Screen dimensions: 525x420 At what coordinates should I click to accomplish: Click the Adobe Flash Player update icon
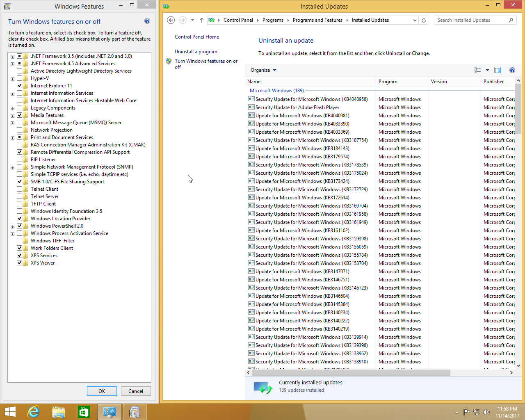click(x=251, y=107)
